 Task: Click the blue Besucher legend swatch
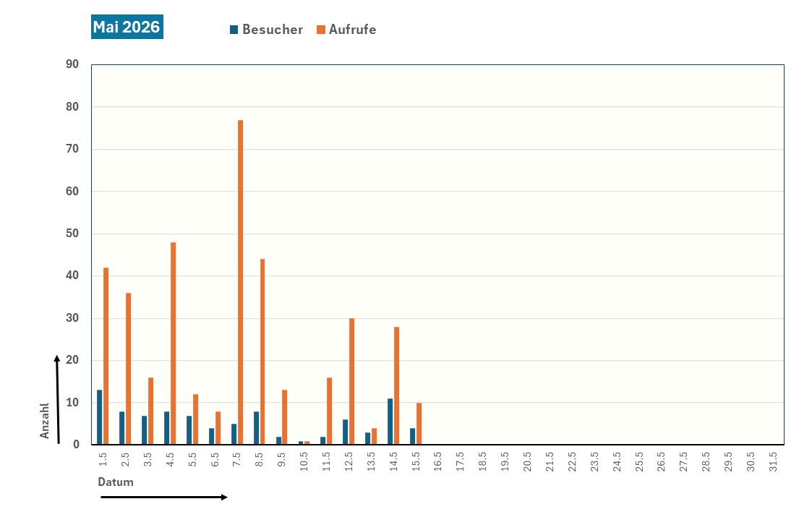pyautogui.click(x=234, y=30)
